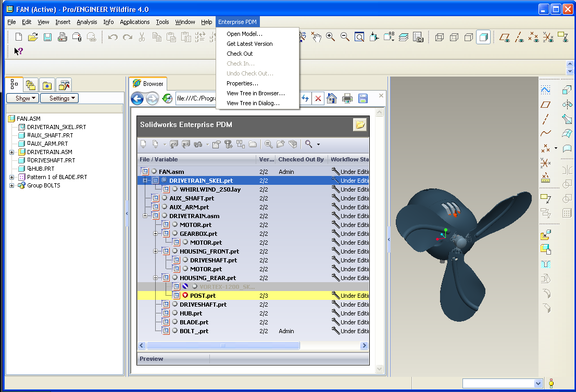This screenshot has width=576, height=392.
Task: Select the Wireframe display mode icon
Action: 440,37
